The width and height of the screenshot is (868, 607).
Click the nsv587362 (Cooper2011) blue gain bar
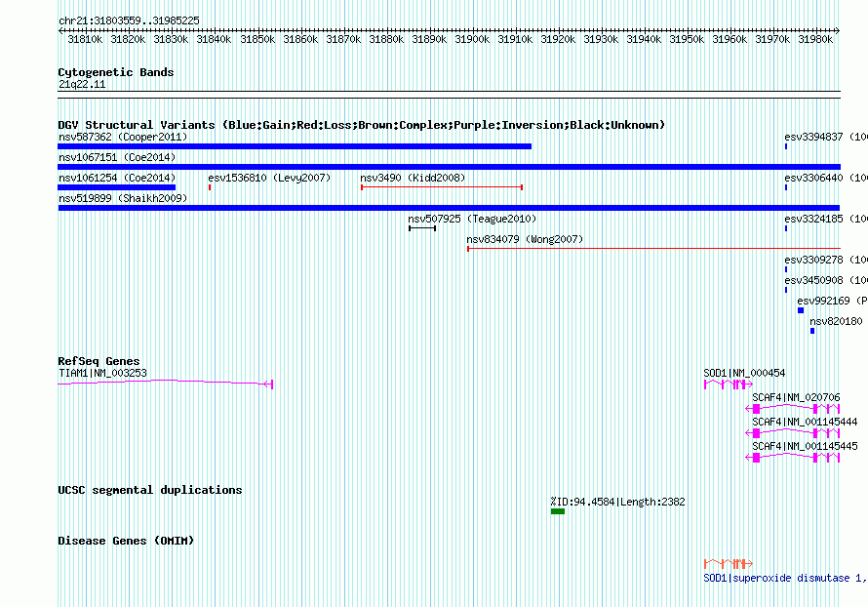(295, 146)
